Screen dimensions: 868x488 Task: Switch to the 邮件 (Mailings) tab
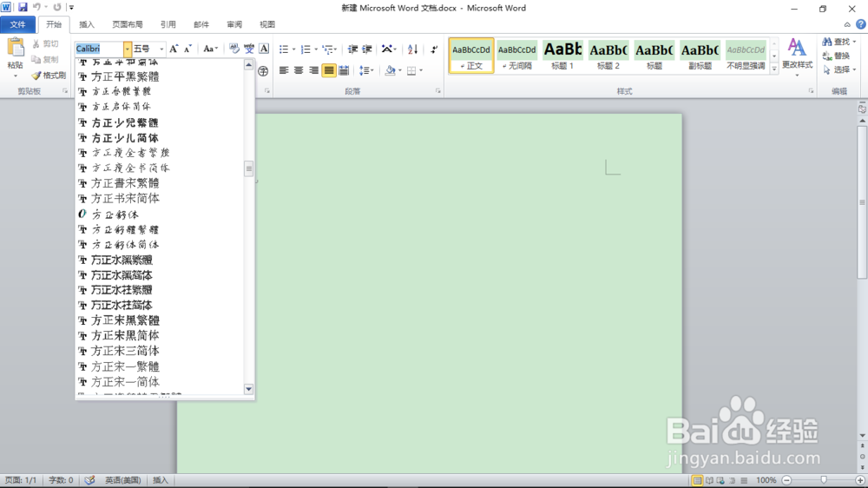pyautogui.click(x=201, y=24)
